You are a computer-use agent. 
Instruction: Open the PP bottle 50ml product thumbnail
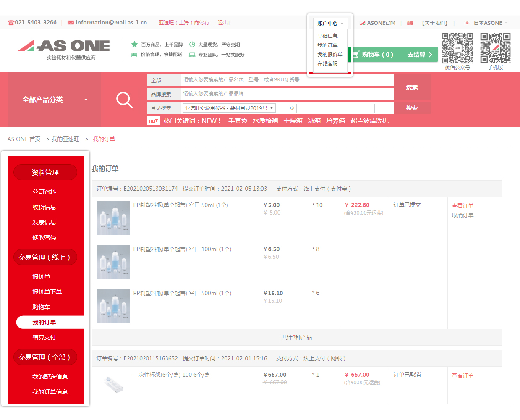coord(113,218)
